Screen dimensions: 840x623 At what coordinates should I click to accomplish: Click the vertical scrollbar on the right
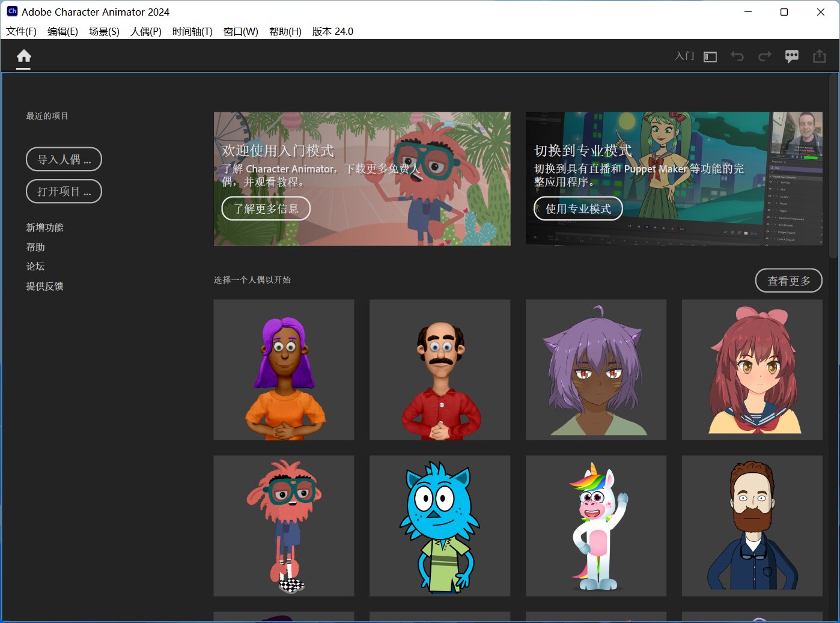tap(833, 165)
